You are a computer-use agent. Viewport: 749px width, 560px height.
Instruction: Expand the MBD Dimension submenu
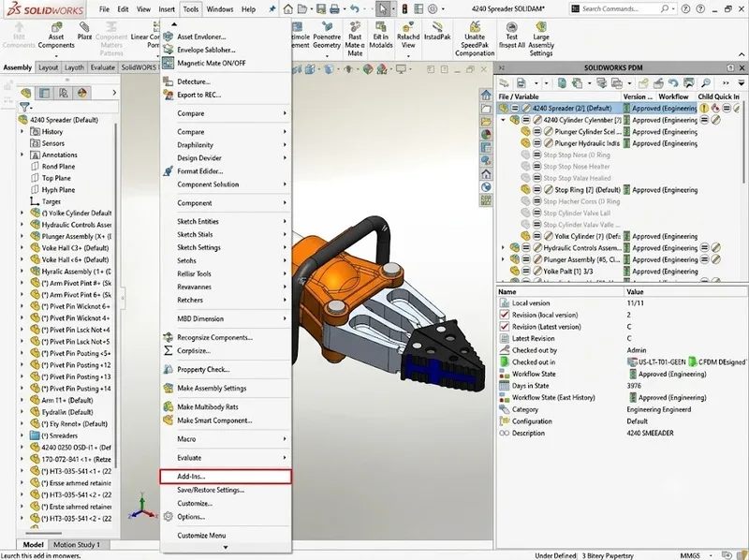(225, 318)
